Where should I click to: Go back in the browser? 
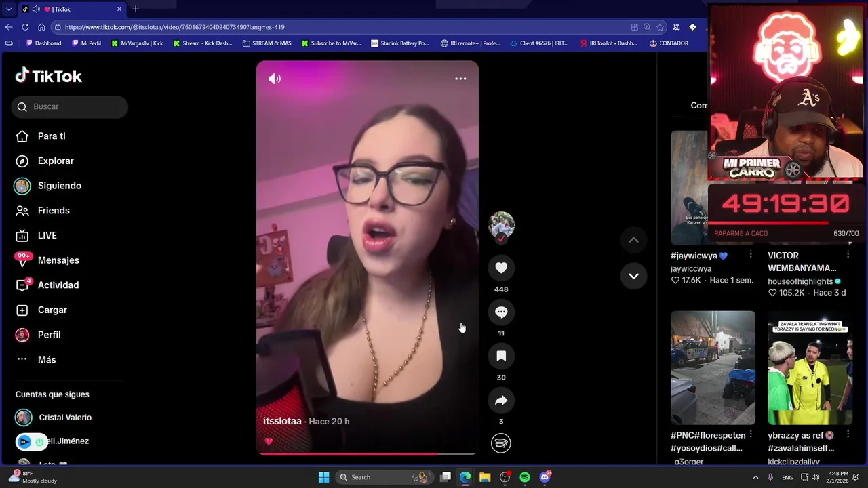click(9, 27)
